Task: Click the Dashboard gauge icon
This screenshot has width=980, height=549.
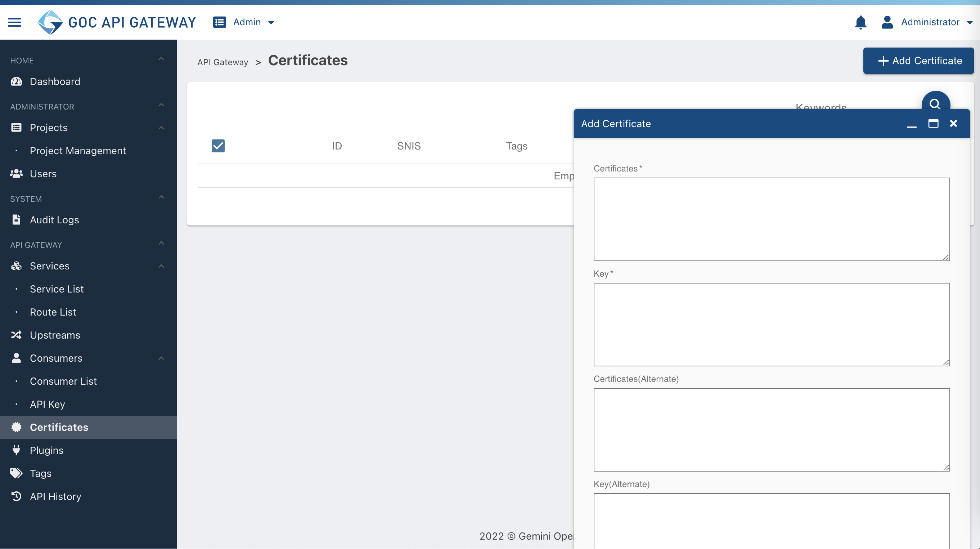Action: tap(16, 81)
